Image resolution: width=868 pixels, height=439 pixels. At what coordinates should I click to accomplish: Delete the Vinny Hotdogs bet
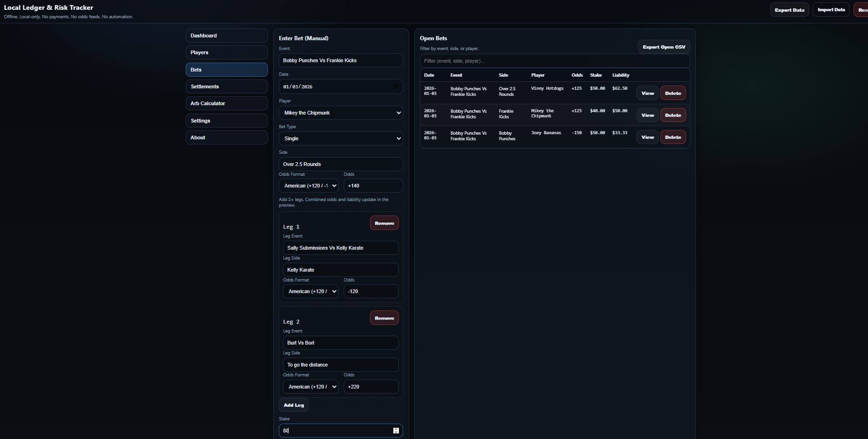tap(673, 93)
